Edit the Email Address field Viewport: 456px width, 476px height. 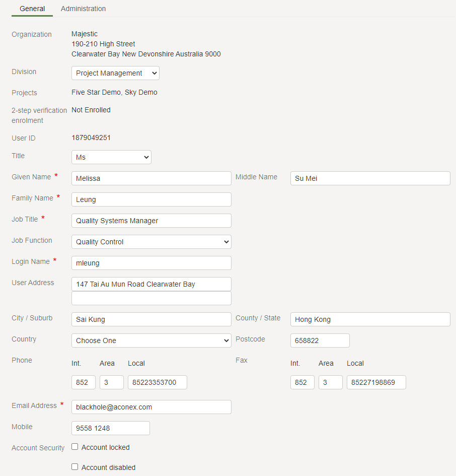coord(151,407)
